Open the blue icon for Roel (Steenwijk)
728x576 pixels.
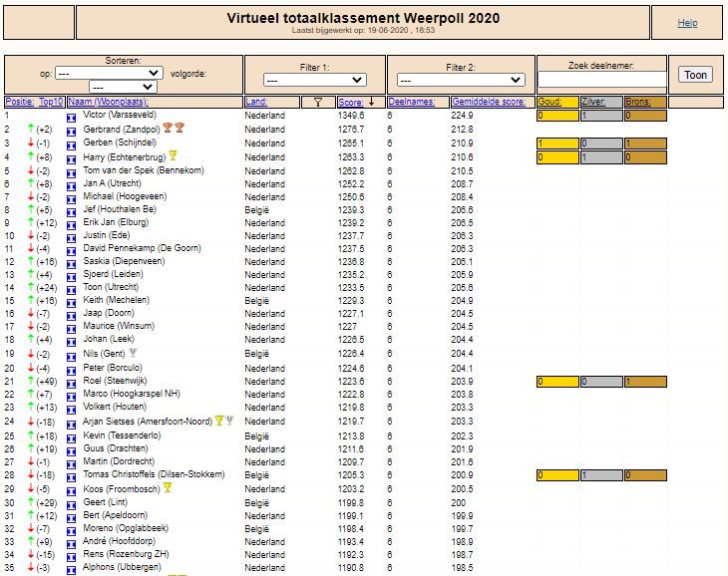coord(71,384)
